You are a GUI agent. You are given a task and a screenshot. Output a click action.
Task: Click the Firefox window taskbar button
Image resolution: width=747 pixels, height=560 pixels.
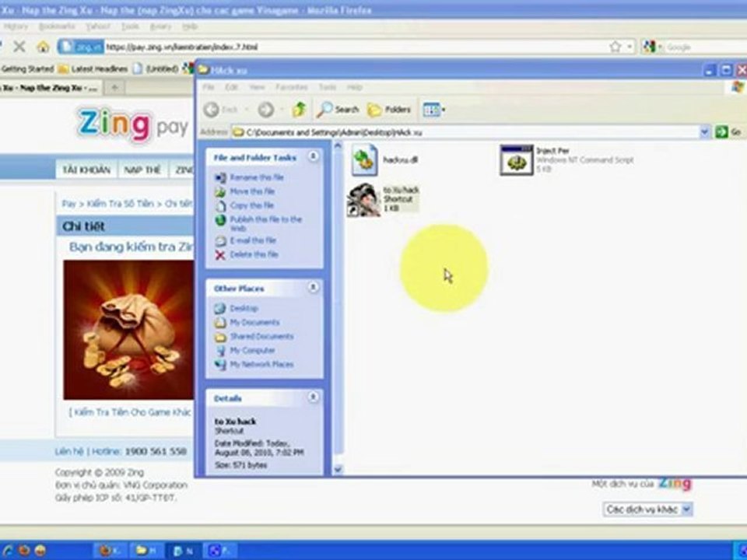click(110, 551)
